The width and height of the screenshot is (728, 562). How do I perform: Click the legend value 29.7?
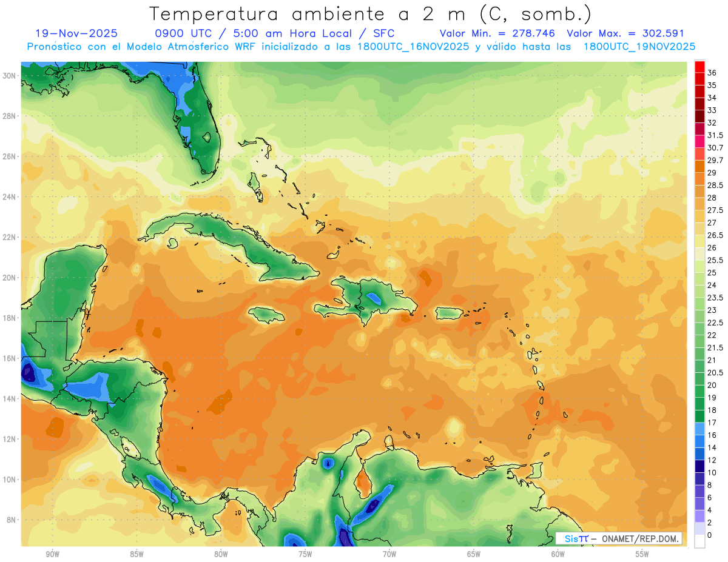716,160
